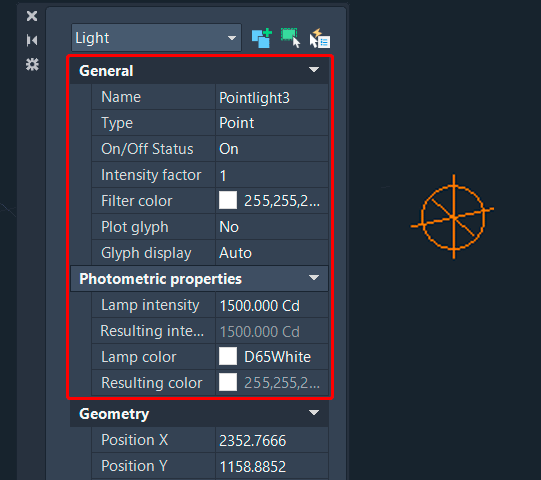
Task: Select the orange point light glyph
Action: [453, 217]
